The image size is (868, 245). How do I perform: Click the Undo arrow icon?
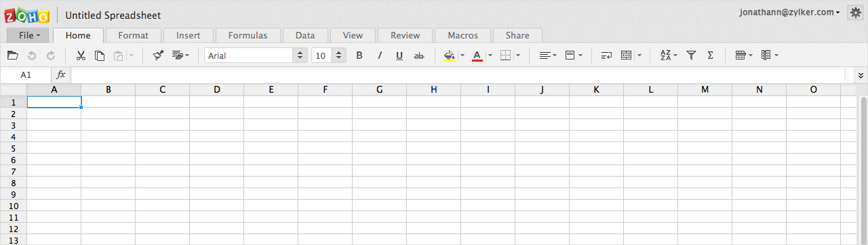point(31,55)
